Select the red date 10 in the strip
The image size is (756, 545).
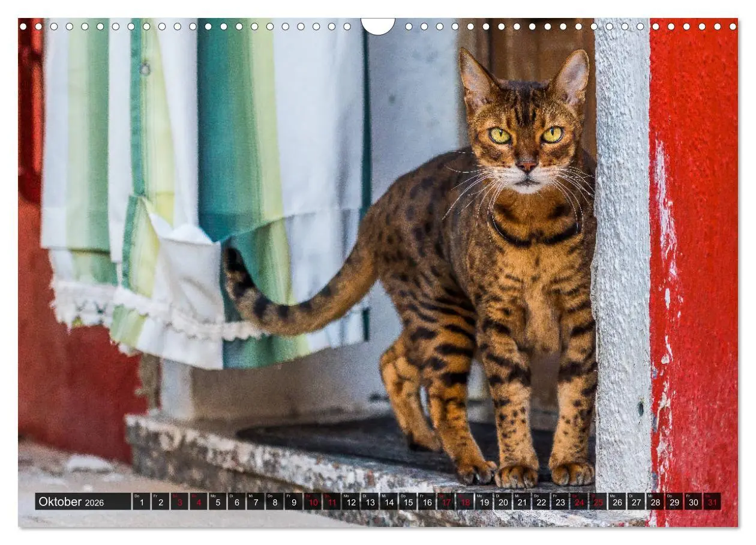pyautogui.click(x=313, y=502)
